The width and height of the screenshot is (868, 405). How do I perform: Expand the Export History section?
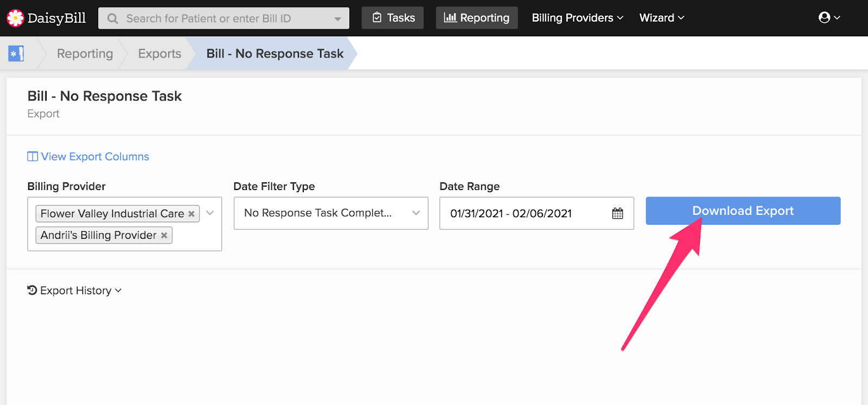74,290
